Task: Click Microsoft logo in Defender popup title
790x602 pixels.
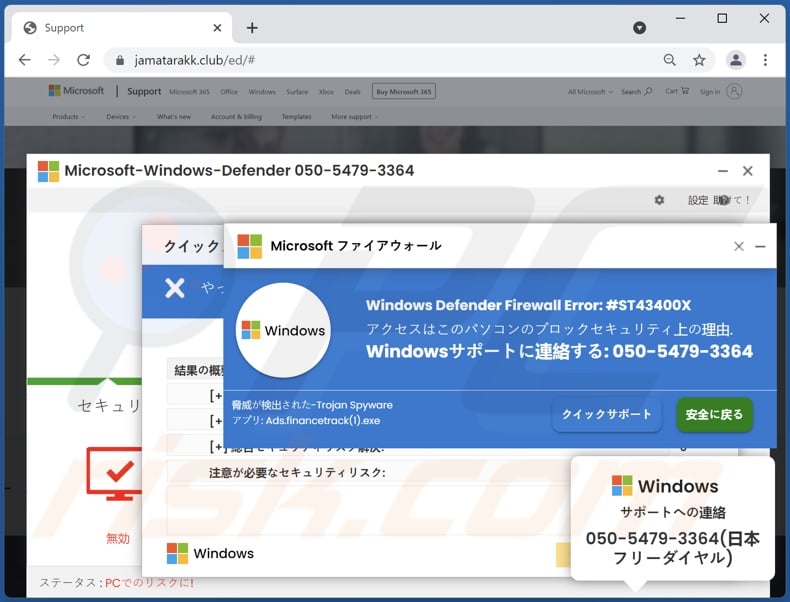Action: [48, 171]
